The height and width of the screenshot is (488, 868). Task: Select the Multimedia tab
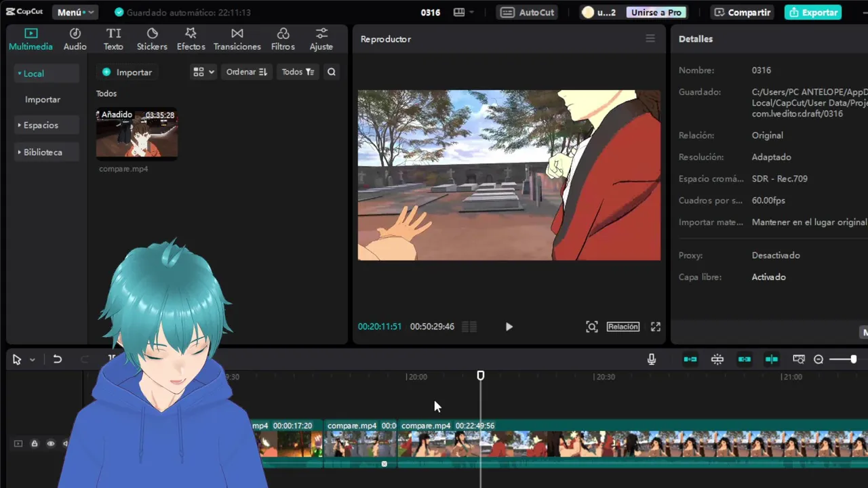click(31, 39)
